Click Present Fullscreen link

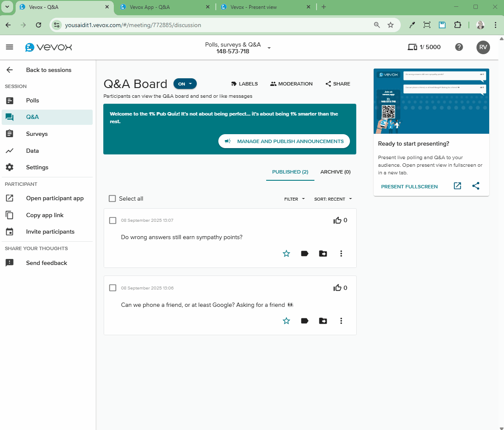tap(409, 187)
